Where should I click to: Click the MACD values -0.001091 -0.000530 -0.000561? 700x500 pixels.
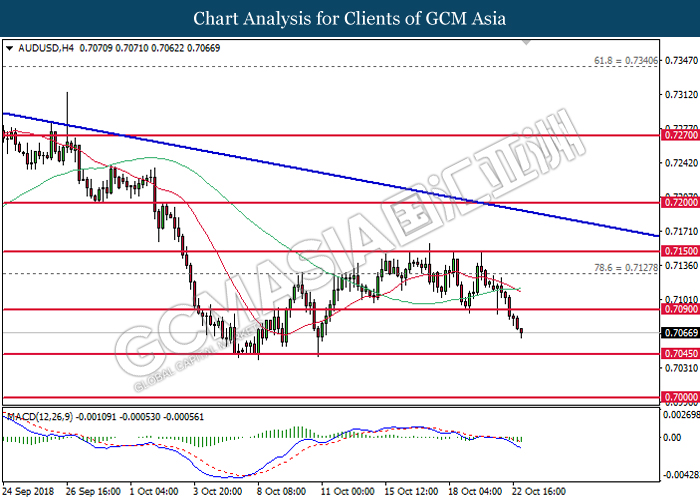coord(140,417)
